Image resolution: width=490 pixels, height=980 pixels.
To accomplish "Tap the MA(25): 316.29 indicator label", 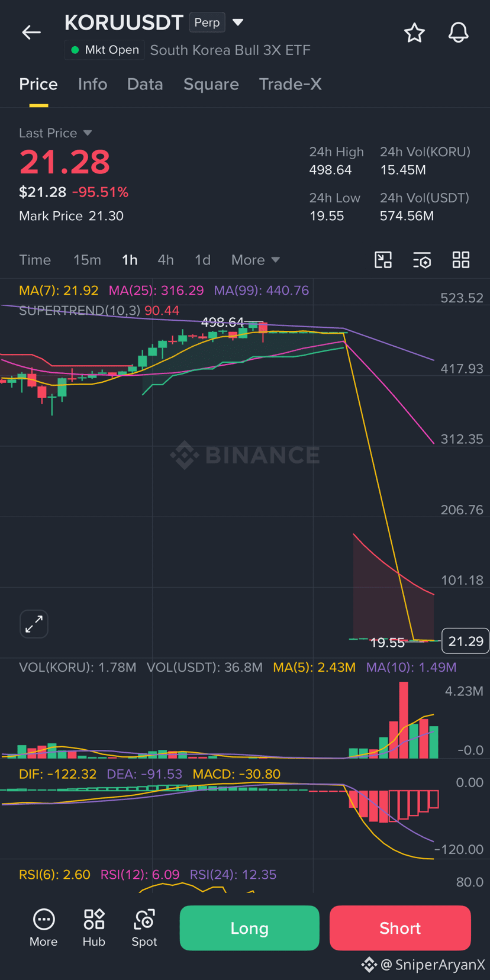I will (156, 291).
